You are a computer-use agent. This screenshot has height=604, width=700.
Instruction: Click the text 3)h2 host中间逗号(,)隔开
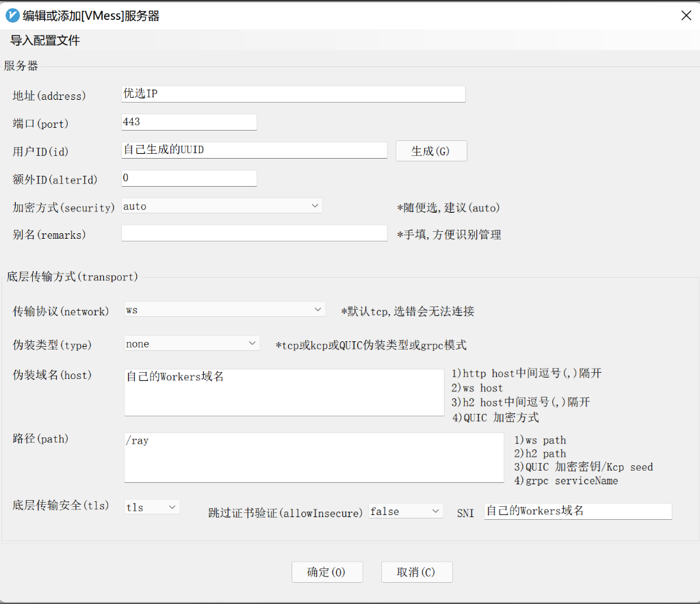tap(521, 402)
